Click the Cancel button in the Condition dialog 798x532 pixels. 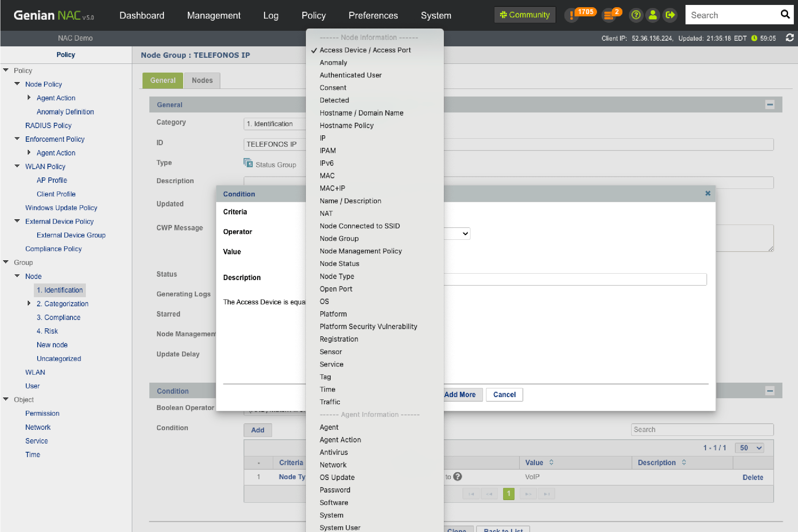[x=504, y=394]
